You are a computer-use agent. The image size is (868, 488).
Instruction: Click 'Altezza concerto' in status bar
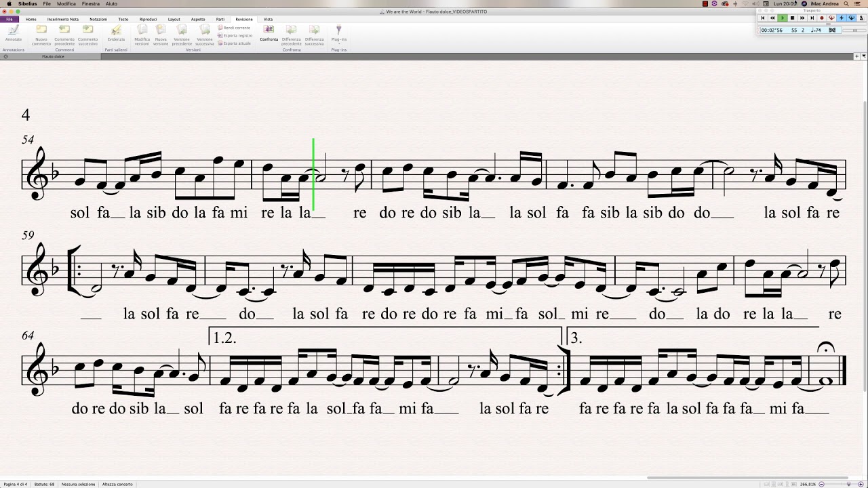[118, 484]
